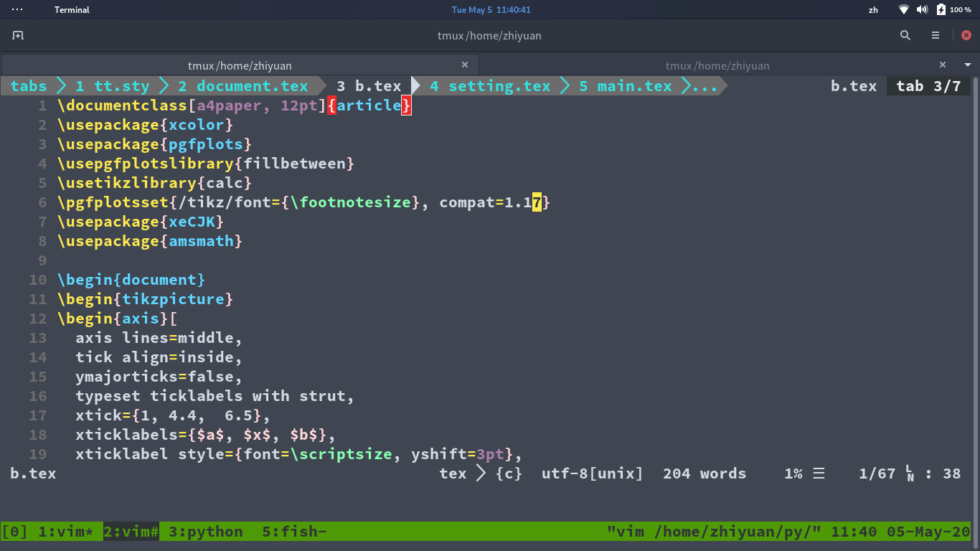Select tmux window 3:python
The width and height of the screenshot is (980, 551).
tap(206, 532)
